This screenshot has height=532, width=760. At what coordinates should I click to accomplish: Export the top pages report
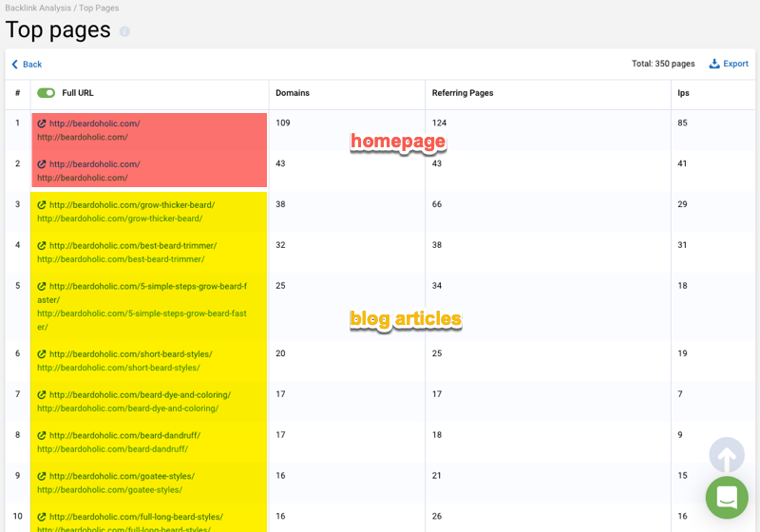click(x=729, y=64)
